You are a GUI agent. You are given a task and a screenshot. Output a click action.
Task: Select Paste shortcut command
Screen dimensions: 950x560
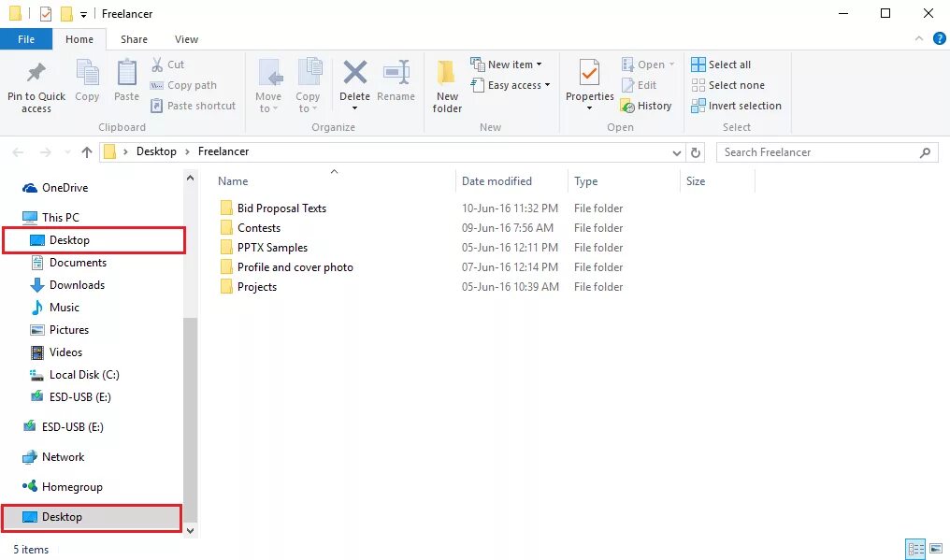(193, 106)
